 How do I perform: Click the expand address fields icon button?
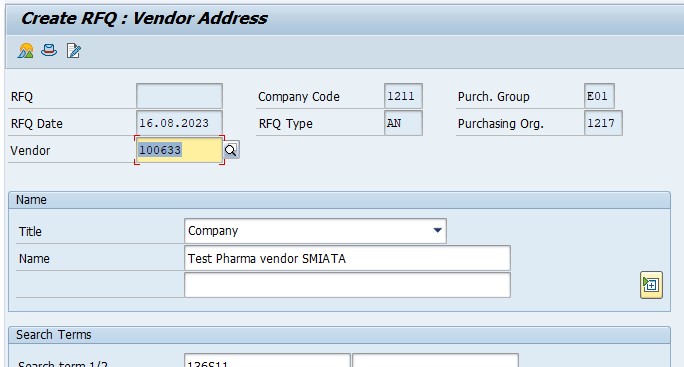[651, 285]
